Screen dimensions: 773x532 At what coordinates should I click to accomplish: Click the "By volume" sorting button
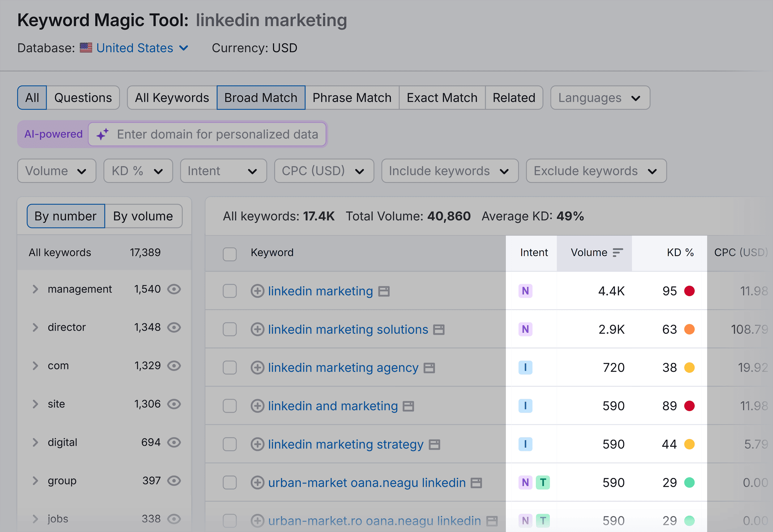(143, 216)
